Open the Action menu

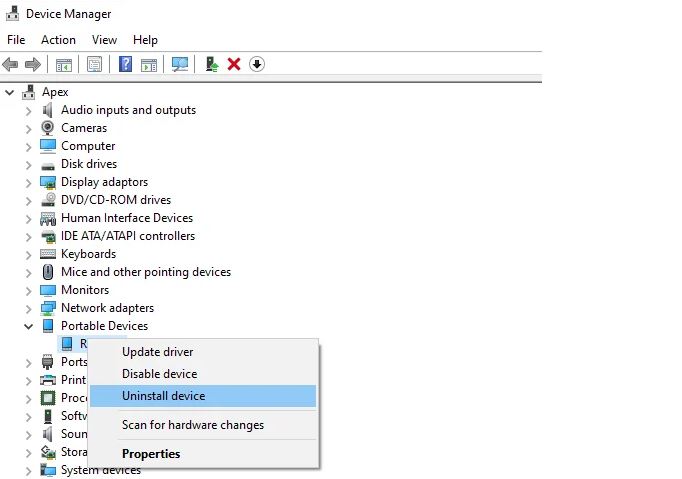tap(58, 40)
